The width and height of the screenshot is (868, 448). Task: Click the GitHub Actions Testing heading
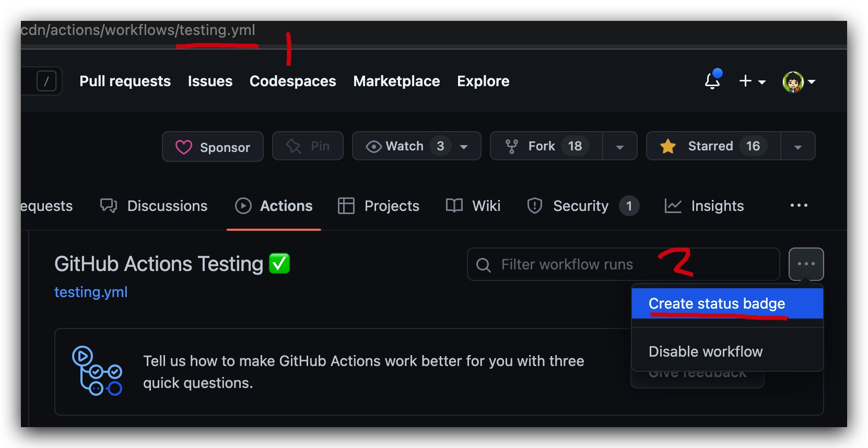(x=172, y=264)
